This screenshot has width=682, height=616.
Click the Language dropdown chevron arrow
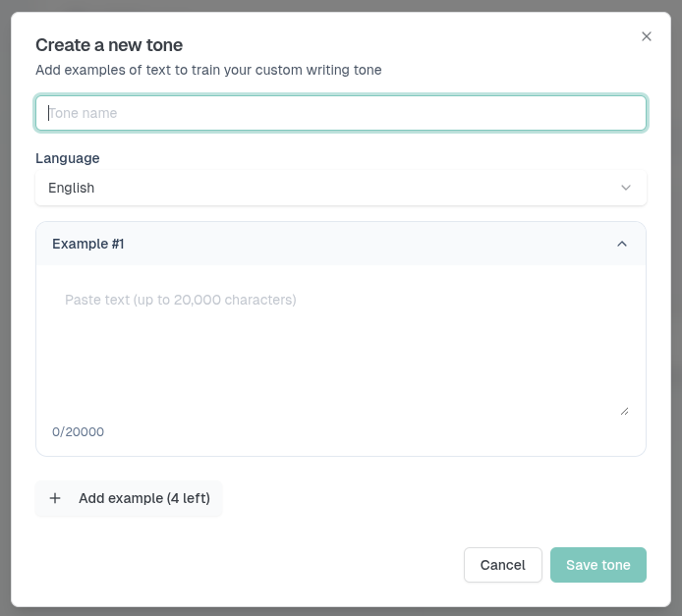626,188
